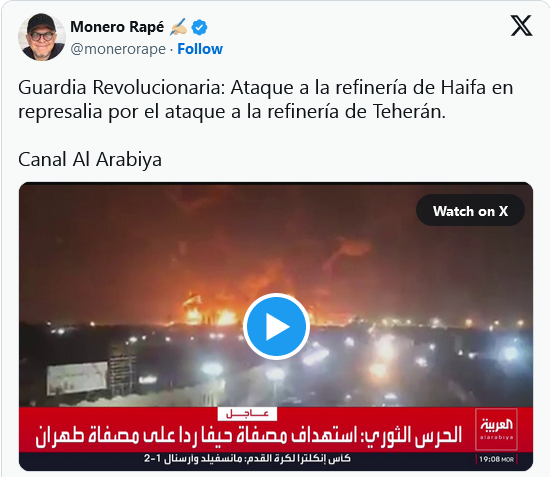The image size is (550, 477).
Task: Click the tweet text about Haifa refinery
Action: (x=266, y=99)
